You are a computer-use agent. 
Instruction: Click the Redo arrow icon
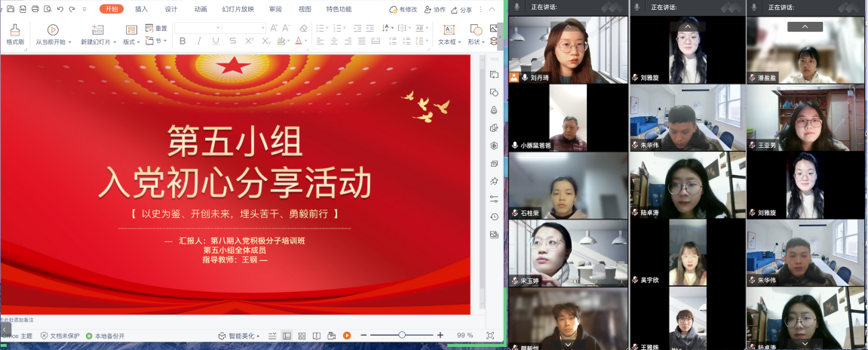point(72,9)
